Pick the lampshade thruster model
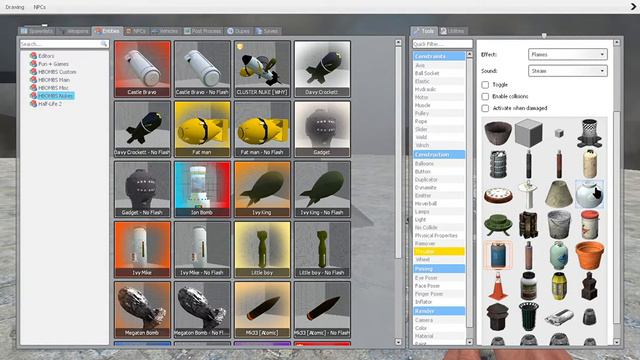Viewport: 640px width, 360px height. coord(559,195)
